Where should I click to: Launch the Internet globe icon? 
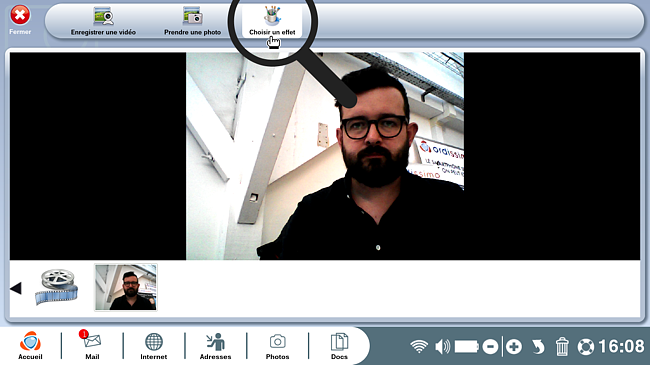tap(154, 345)
